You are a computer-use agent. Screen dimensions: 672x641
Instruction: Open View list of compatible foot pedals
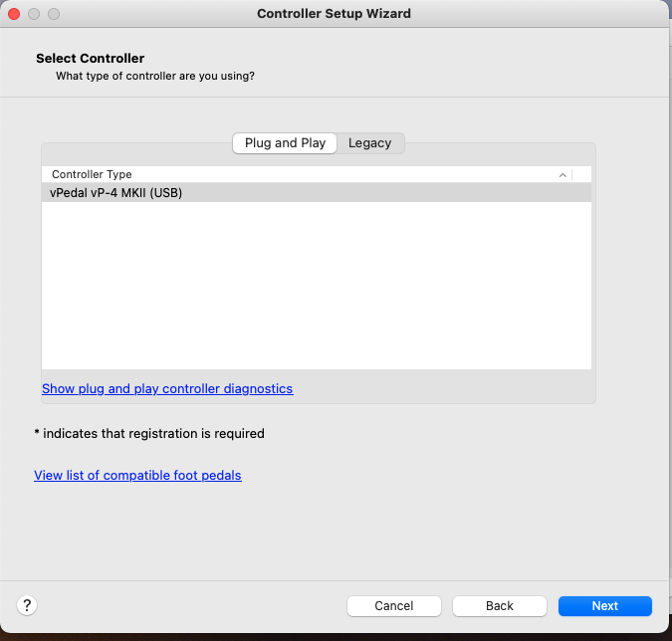tap(137, 476)
